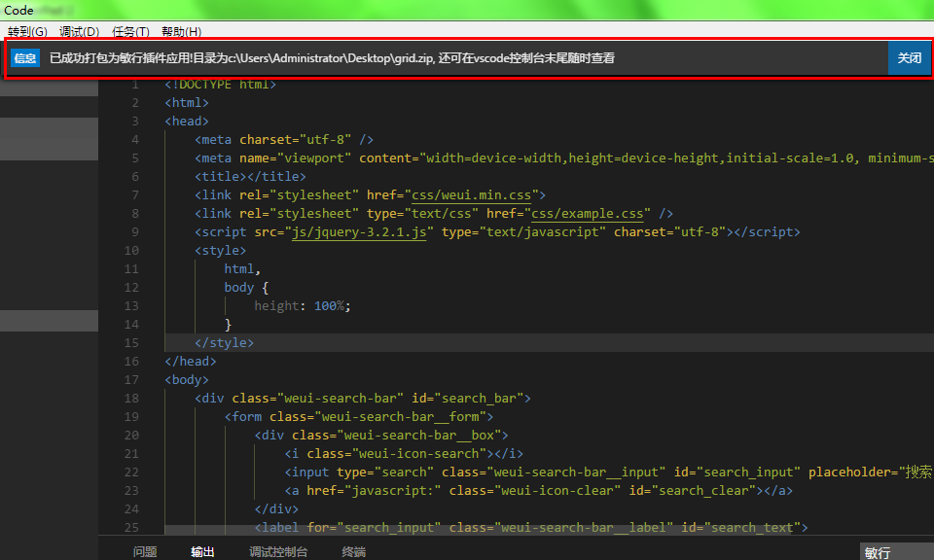Click the body { selector line
This screenshot has width=934, height=560.
tap(246, 288)
